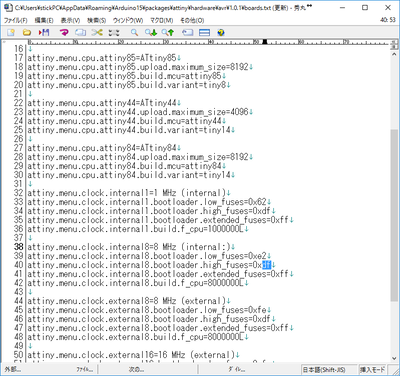Image resolution: width=400 pixels, height=376 pixels.
Task: Click the tag jump icon left of split
Action: pyautogui.click(x=187, y=32)
